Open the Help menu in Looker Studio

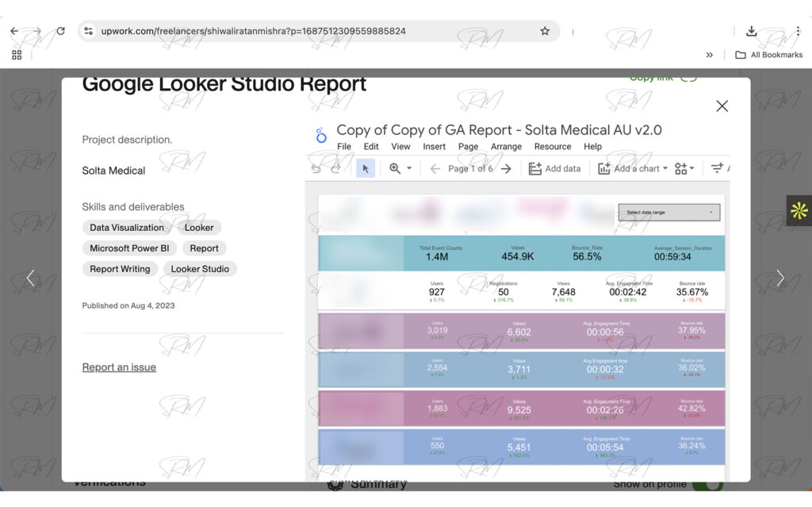[x=592, y=147]
